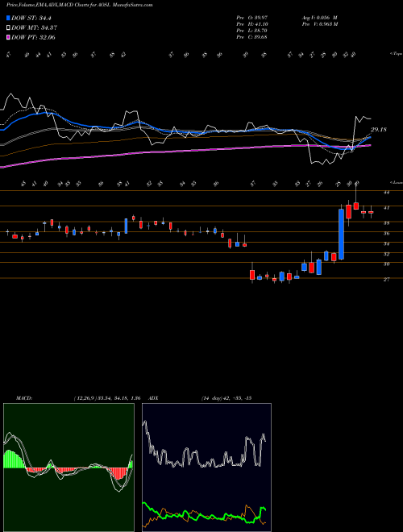The height and width of the screenshot is (532, 403).
Task: Click the 38 price axis label
Action: pos(386,223)
